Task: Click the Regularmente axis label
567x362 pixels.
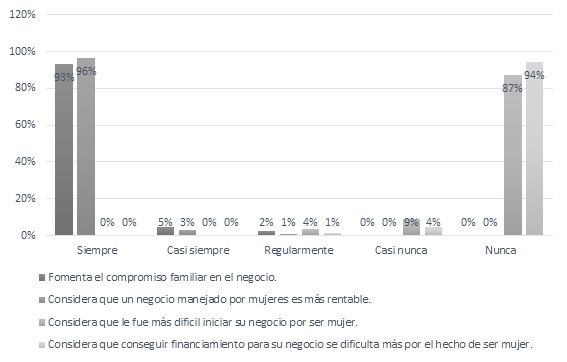Action: pos(299,250)
